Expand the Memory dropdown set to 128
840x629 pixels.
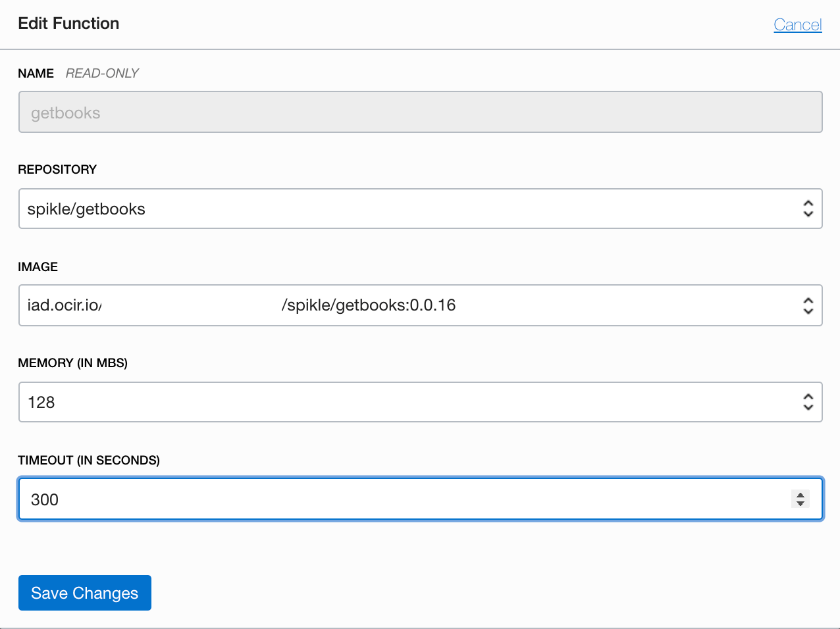click(x=408, y=402)
